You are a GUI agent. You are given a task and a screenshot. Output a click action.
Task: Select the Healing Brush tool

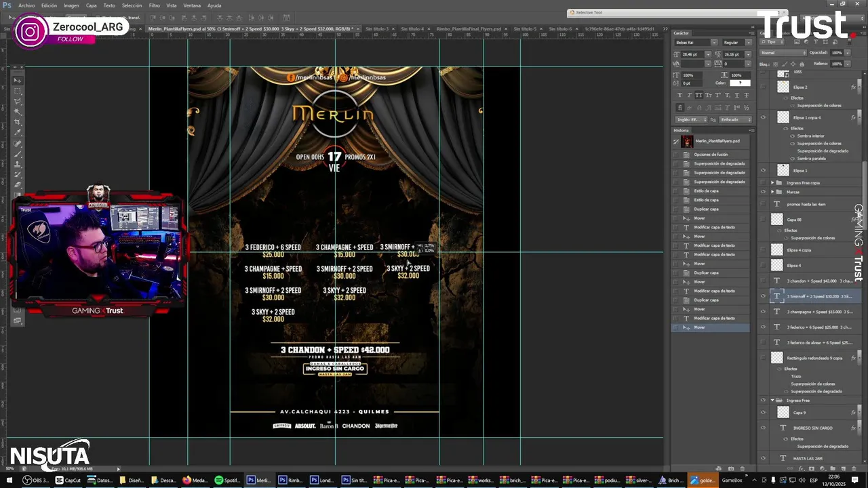pos(18,144)
